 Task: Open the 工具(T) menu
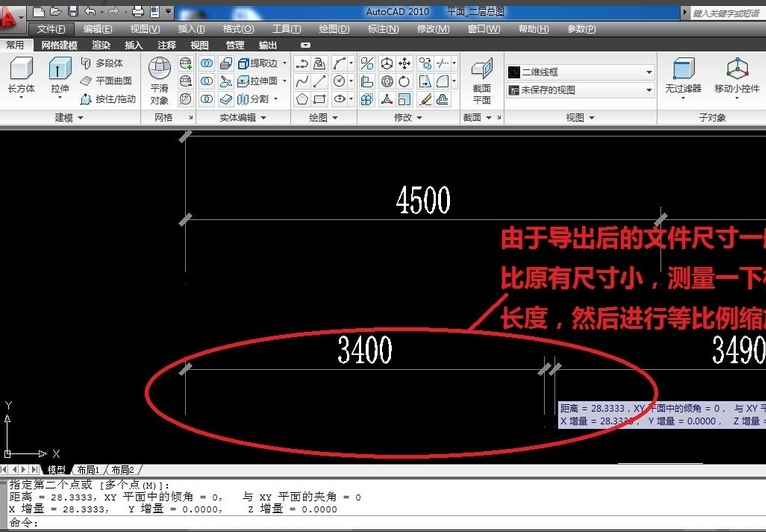[x=286, y=29]
